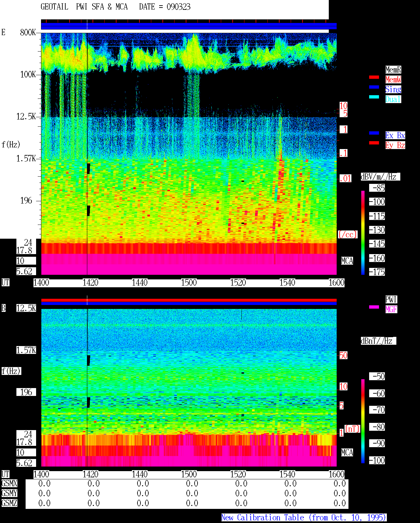Viewport: 420px width, 523px height.
Task: Click the cyan Dual legend swatch
Action: (374, 97)
